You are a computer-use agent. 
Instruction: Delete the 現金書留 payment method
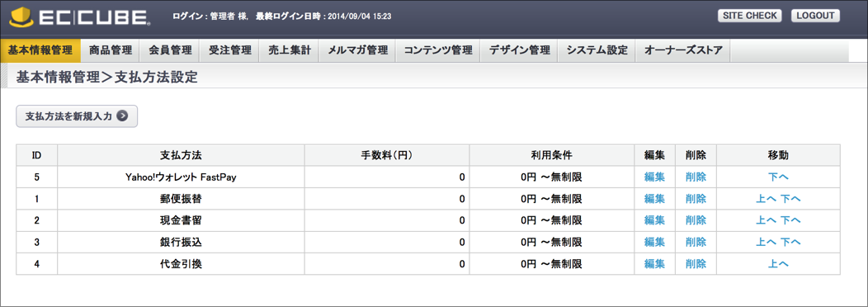(696, 220)
